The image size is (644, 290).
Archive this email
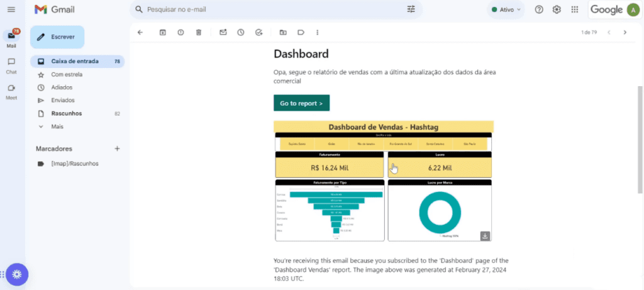(x=163, y=33)
